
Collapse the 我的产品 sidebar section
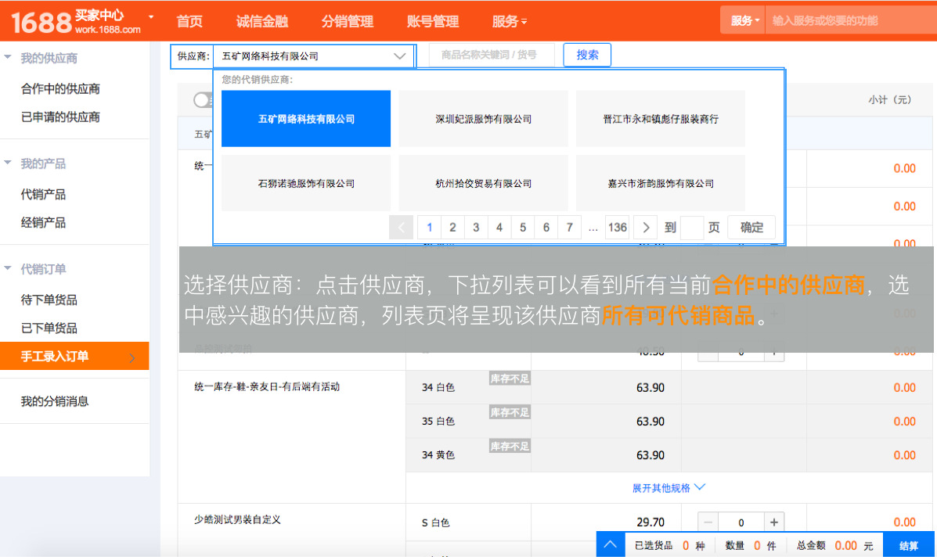pos(8,163)
